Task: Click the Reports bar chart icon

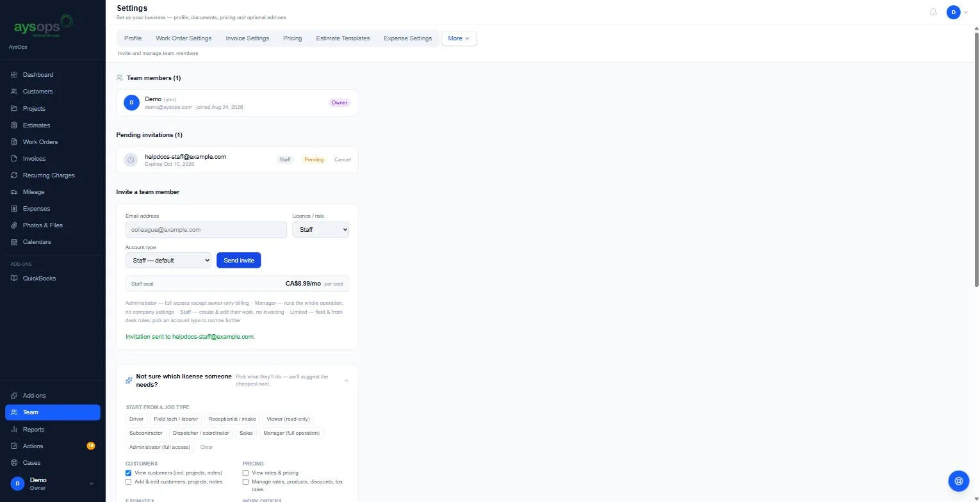Action: (x=14, y=430)
